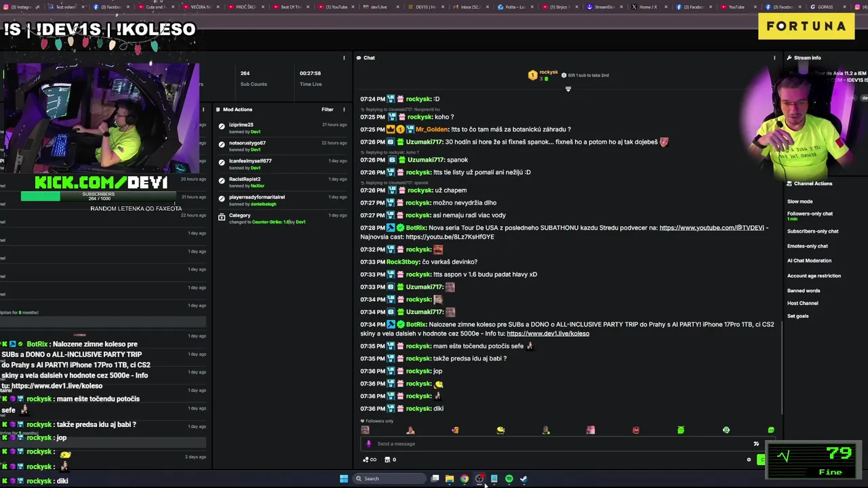The image size is (868, 488).
Task: Click the 264 Sub Counts stat
Action: click(x=254, y=78)
